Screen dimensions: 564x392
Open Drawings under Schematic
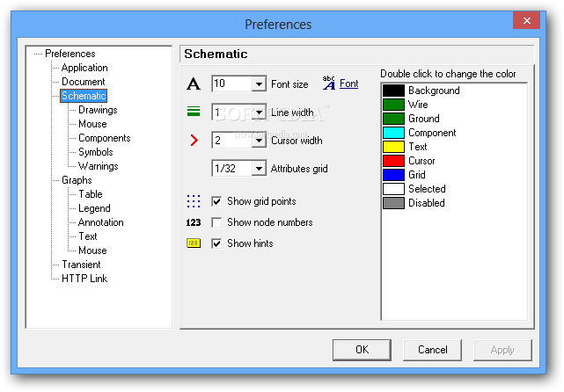[x=98, y=110]
